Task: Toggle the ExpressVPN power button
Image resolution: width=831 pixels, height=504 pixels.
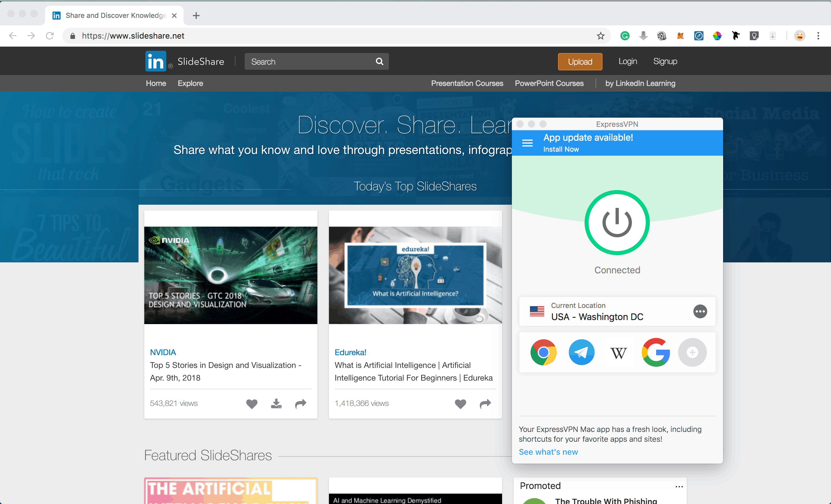Action: coord(617,223)
